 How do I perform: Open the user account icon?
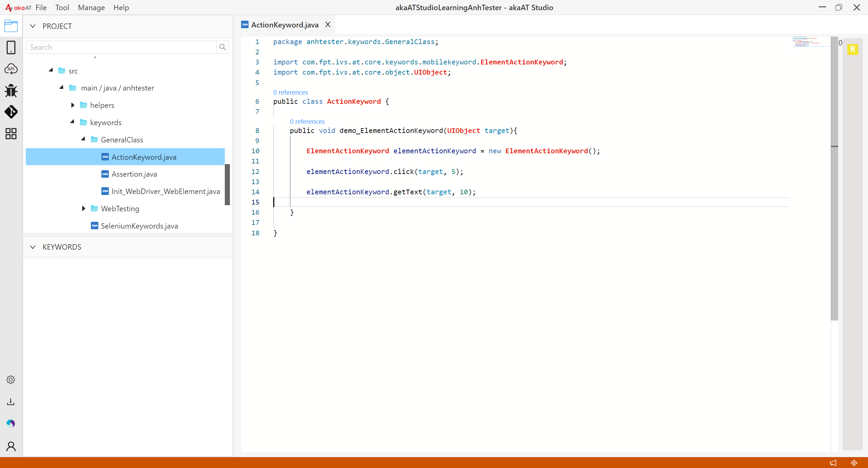click(11, 446)
